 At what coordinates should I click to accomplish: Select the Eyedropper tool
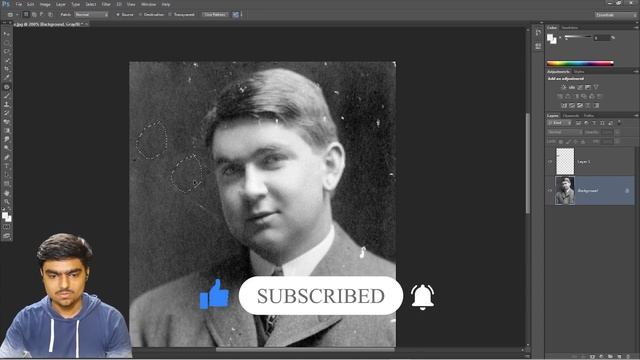tap(7, 78)
